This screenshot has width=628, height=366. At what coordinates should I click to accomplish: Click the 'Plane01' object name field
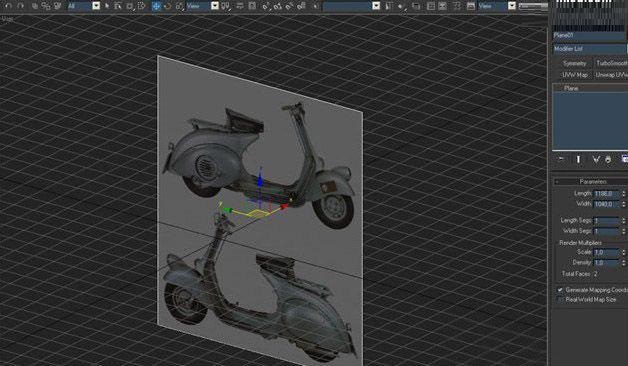click(x=589, y=36)
